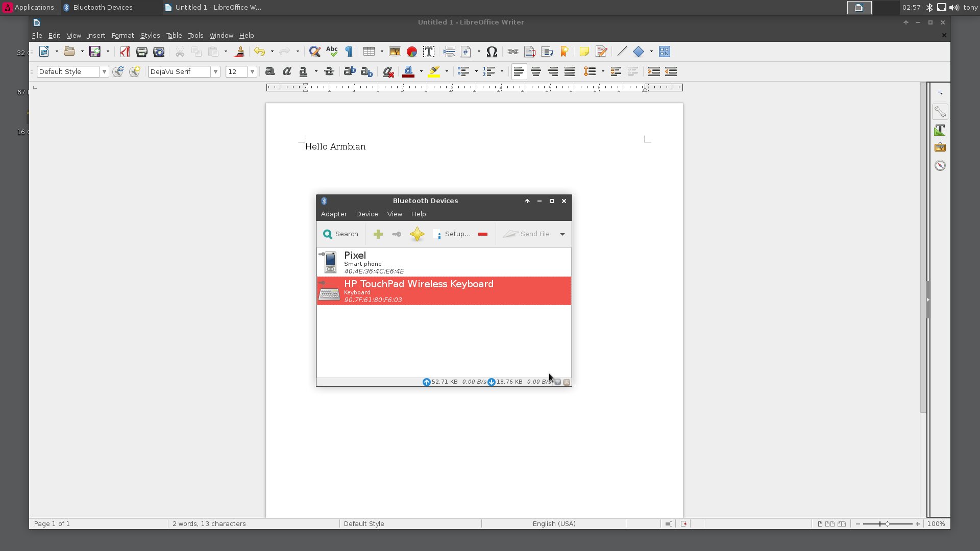Open the Open file folder icon
The height and width of the screenshot is (551, 980).
pyautogui.click(x=69, y=52)
